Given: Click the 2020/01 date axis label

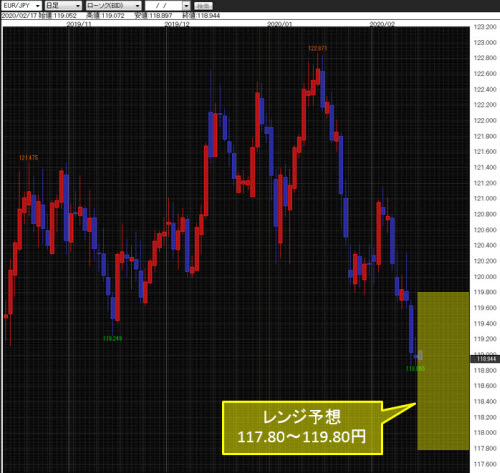Looking at the screenshot, I should [280, 24].
